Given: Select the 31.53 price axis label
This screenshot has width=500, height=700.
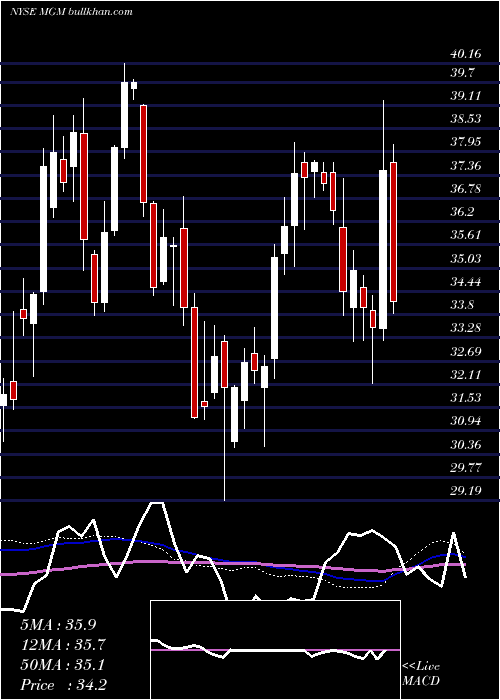Looking at the screenshot, I should point(466,397).
